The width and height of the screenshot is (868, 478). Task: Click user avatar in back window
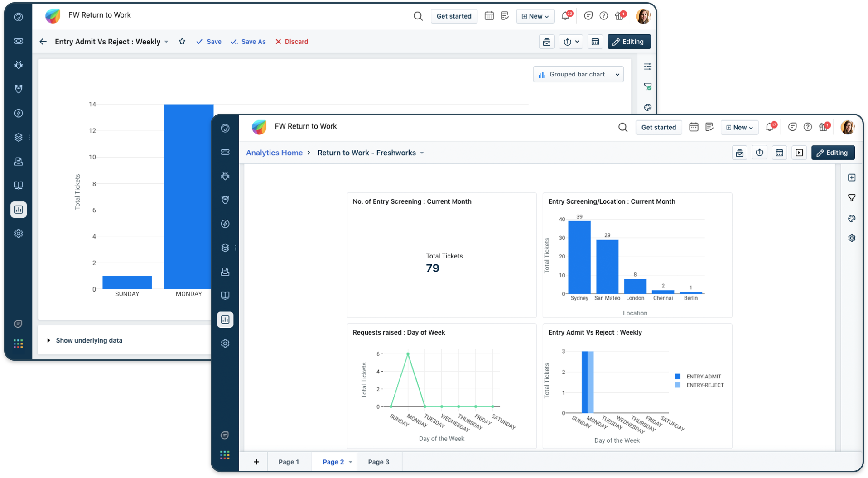coord(643,16)
